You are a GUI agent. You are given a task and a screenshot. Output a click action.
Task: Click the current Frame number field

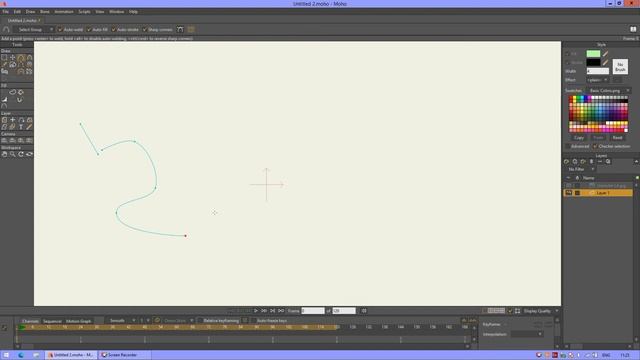(x=313, y=311)
